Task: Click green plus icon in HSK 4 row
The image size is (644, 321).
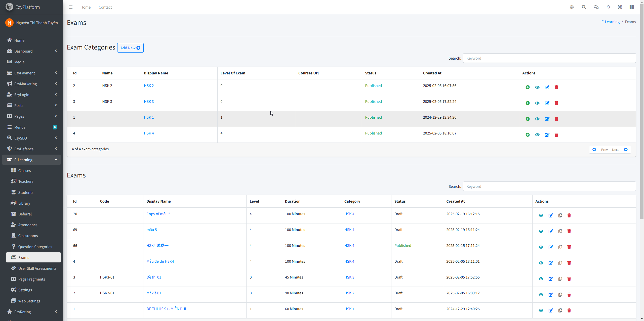Action: pyautogui.click(x=528, y=135)
